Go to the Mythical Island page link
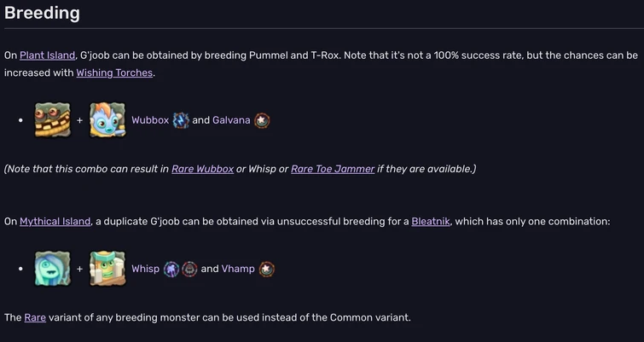Screen dimensions: 644x342 (55, 221)
